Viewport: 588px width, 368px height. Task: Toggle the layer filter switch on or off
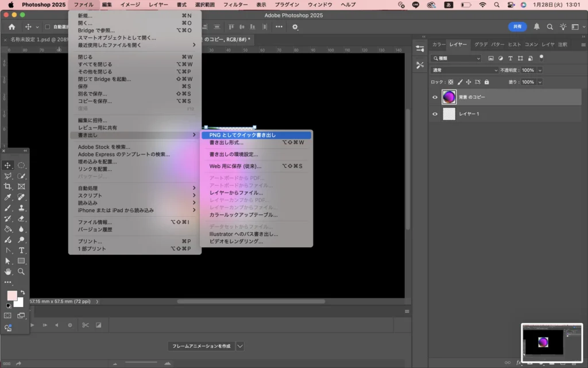pyautogui.click(x=541, y=57)
